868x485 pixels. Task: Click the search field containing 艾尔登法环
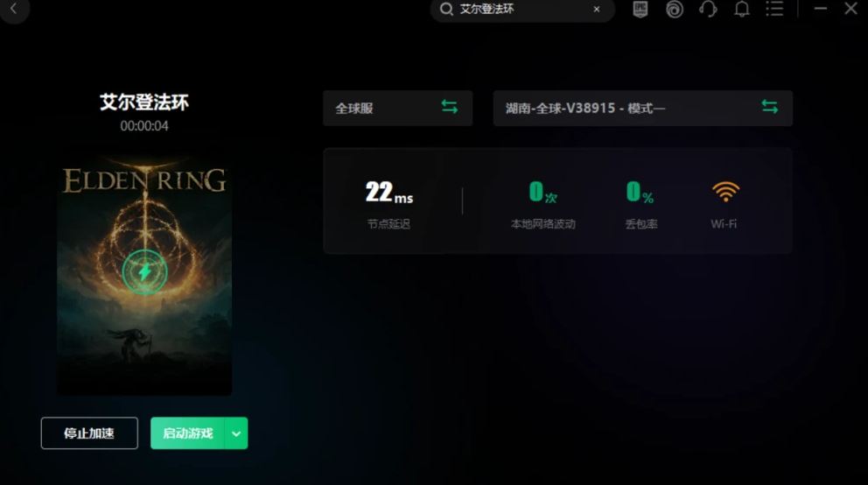(x=522, y=9)
